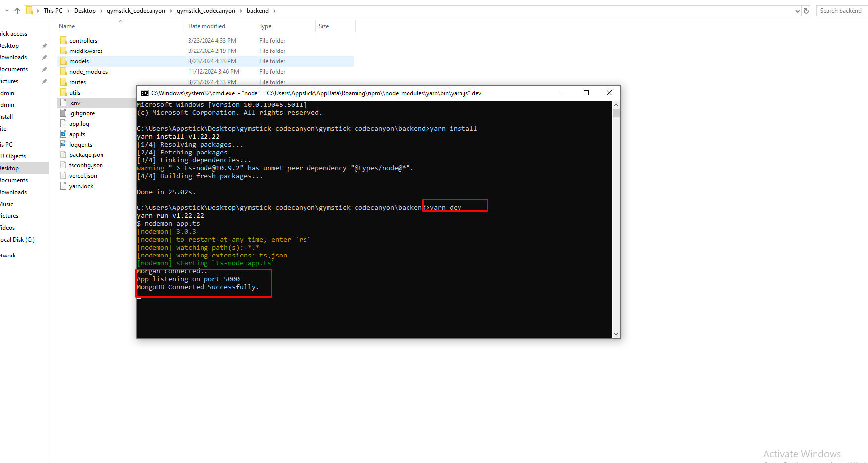Expand chevron after Desktop in breadcrumb
The image size is (868, 463).
(x=101, y=11)
